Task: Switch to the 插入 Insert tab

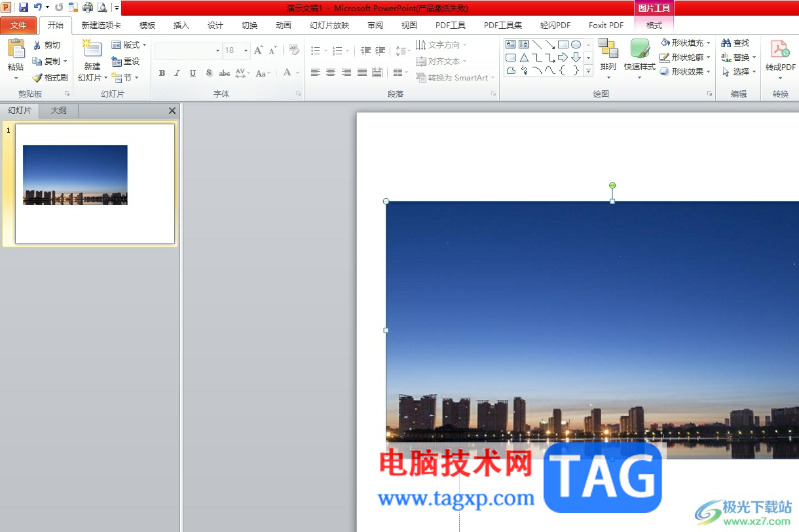Action: pos(181,26)
